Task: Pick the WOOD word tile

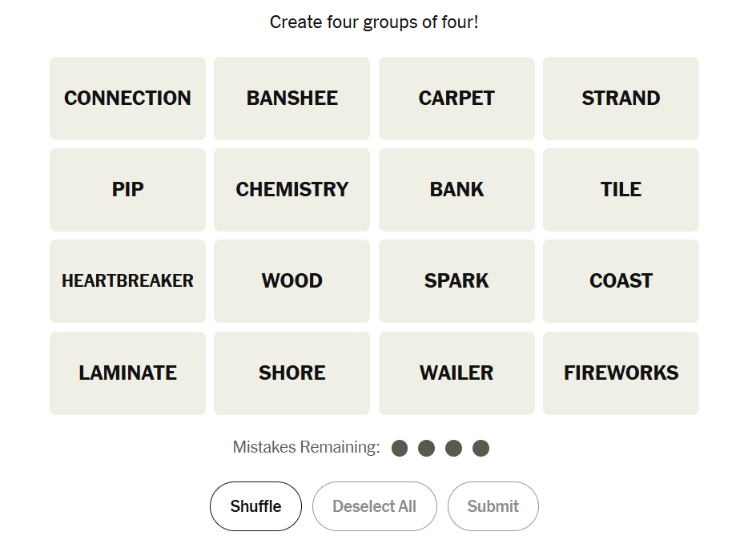Action: [292, 281]
